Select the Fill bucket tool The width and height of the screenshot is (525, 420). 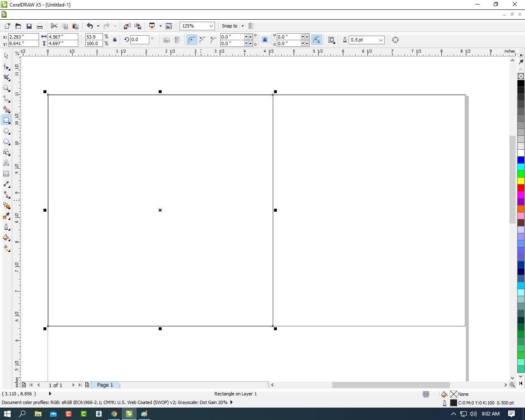tap(6, 237)
